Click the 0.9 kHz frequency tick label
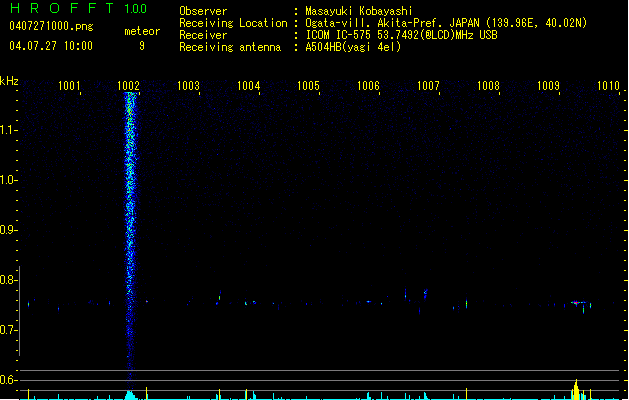 8,230
